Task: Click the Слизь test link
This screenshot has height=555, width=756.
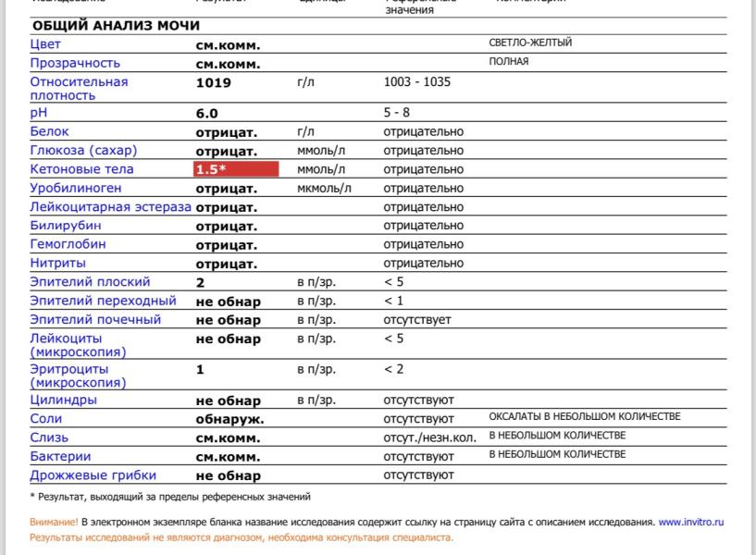Action: (49, 438)
